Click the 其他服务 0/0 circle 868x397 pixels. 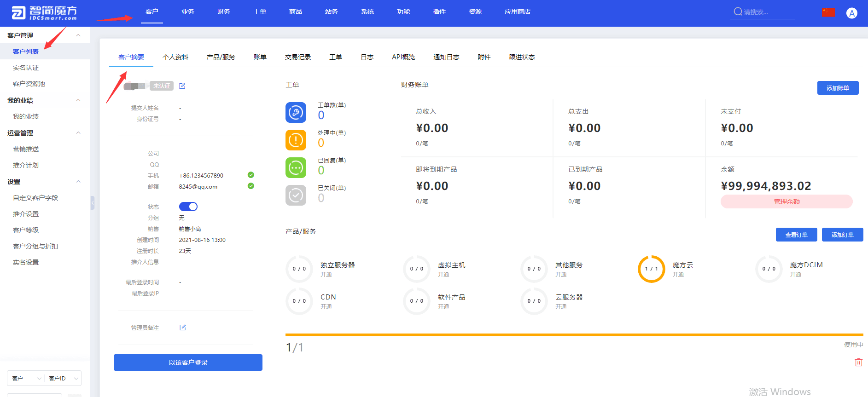(x=534, y=269)
